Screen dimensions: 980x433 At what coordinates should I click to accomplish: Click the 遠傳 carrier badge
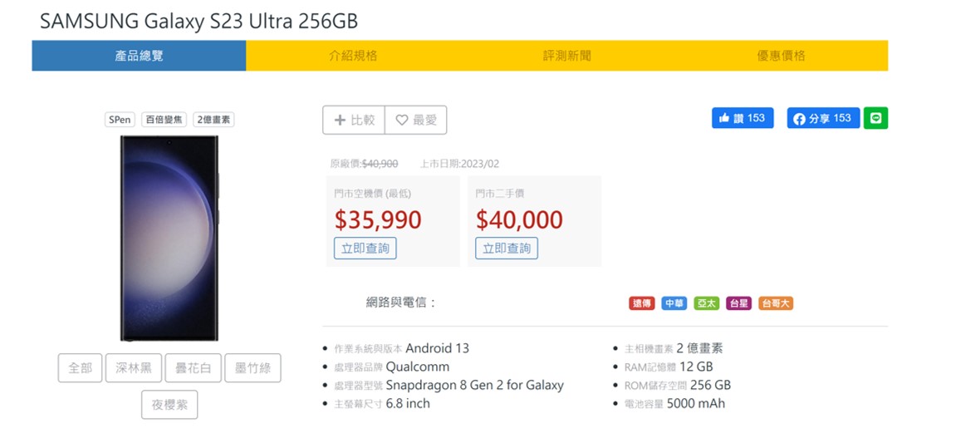coord(642,303)
